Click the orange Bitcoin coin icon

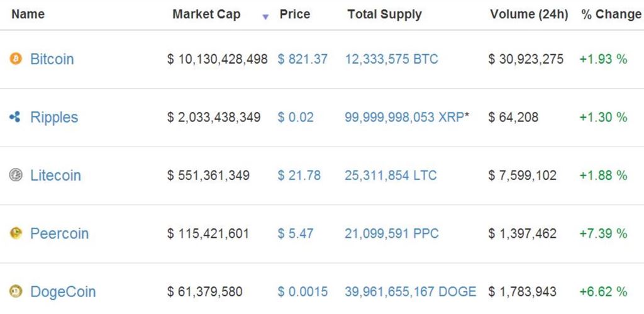[x=16, y=59]
